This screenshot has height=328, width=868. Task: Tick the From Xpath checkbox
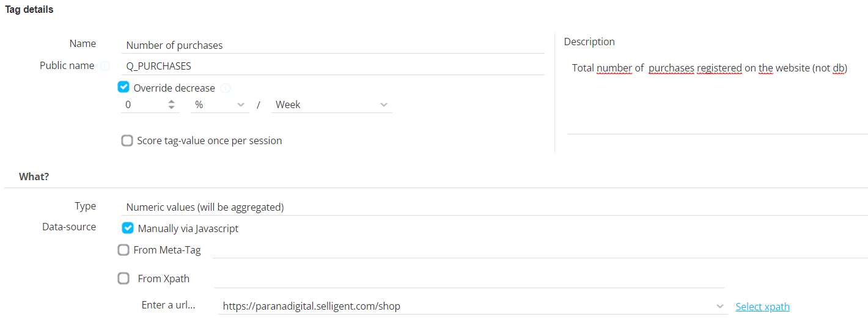[x=123, y=279]
